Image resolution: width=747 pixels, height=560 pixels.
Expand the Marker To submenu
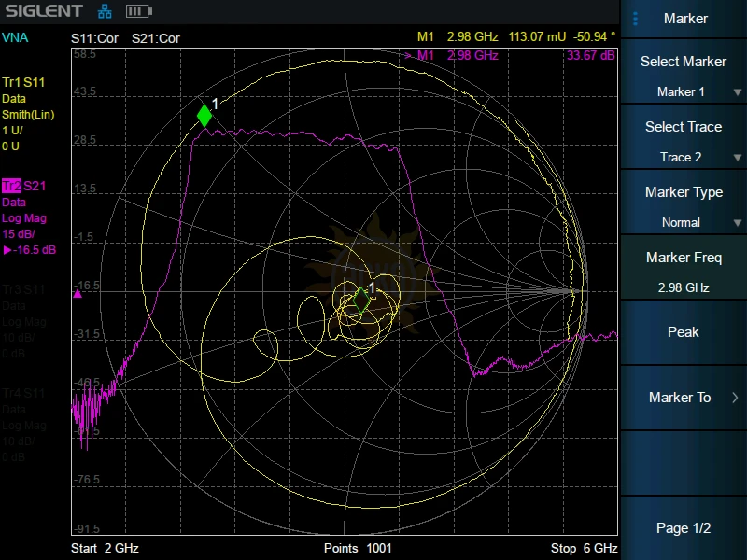click(684, 398)
